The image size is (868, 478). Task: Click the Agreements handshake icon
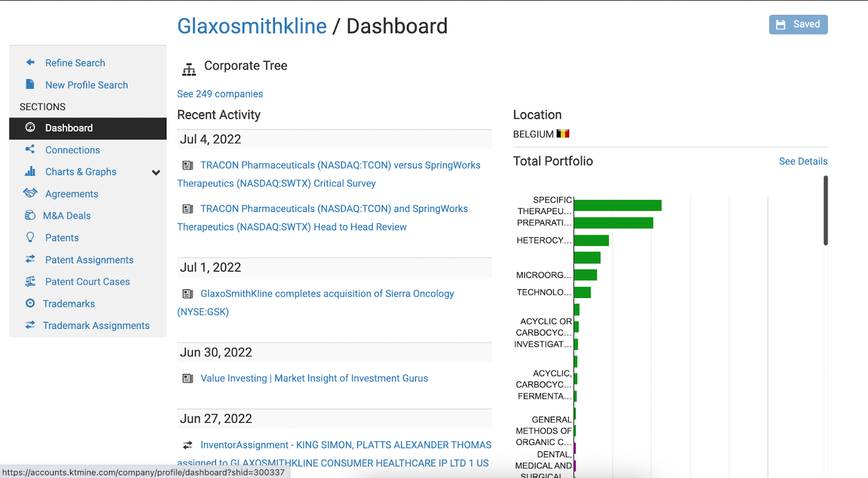[30, 193]
